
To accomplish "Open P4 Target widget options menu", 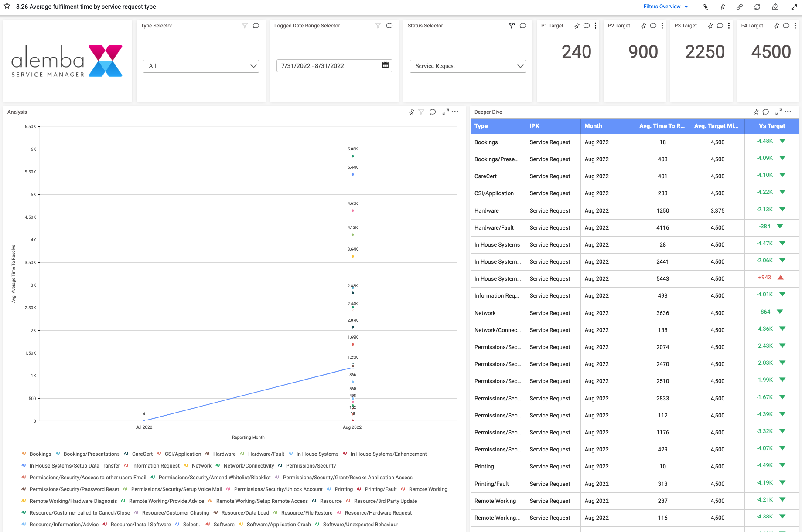I will pyautogui.click(x=795, y=26).
